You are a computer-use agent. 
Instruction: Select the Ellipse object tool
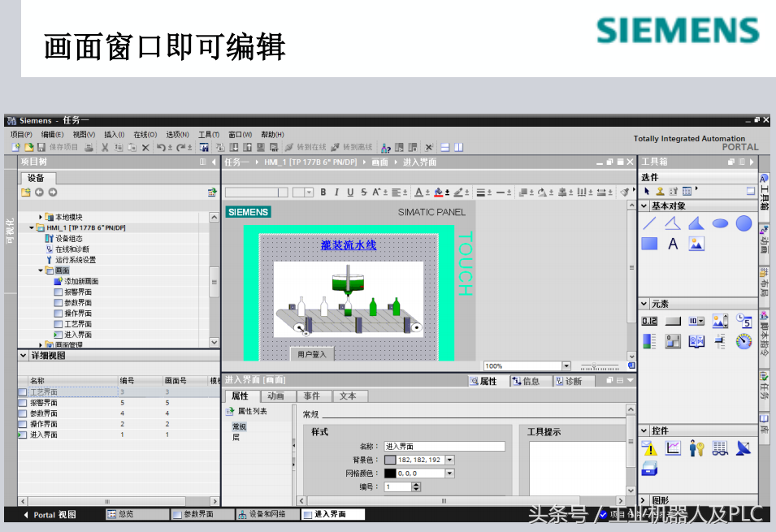pyautogui.click(x=720, y=223)
